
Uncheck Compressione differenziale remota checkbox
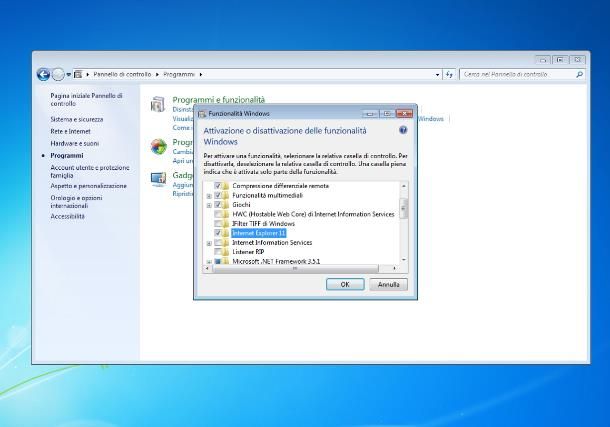pyautogui.click(x=218, y=186)
